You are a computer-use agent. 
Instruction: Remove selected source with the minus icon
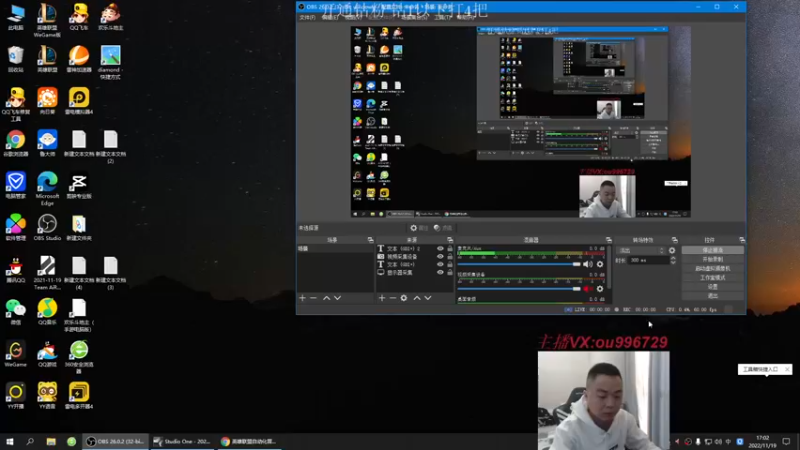393,298
